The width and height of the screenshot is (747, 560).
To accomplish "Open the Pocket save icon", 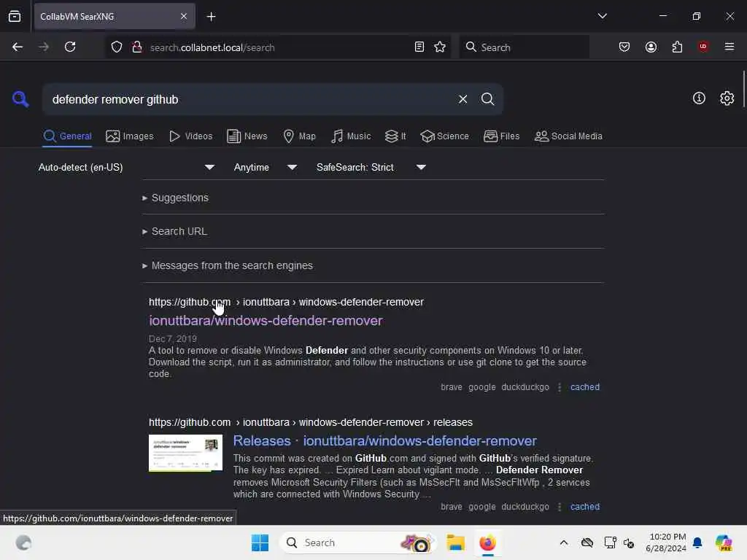I will (x=624, y=47).
